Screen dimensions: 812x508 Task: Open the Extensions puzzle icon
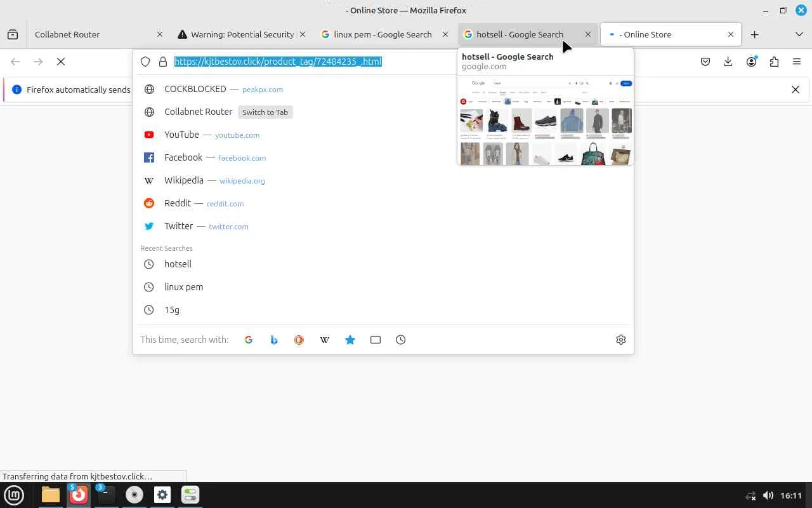[x=774, y=62]
